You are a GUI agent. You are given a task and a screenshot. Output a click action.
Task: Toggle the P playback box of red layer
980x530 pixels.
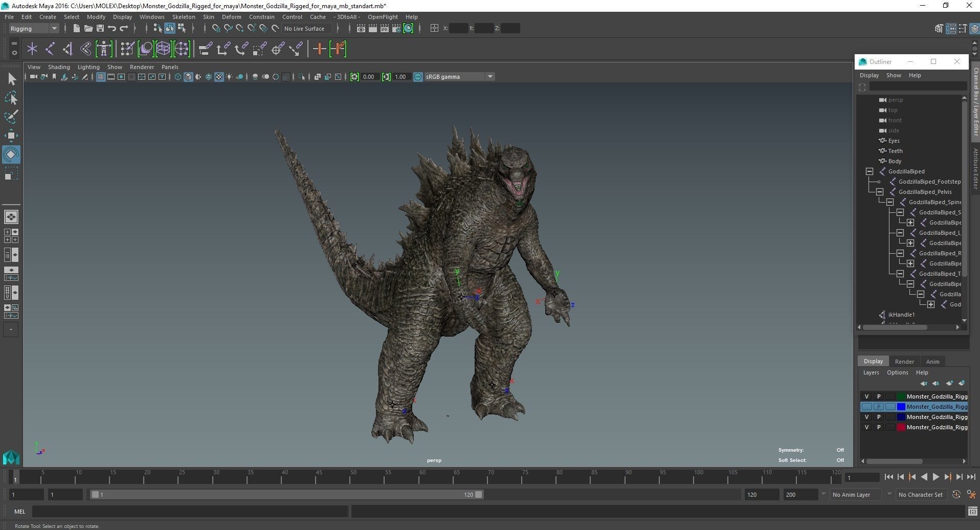(879, 427)
